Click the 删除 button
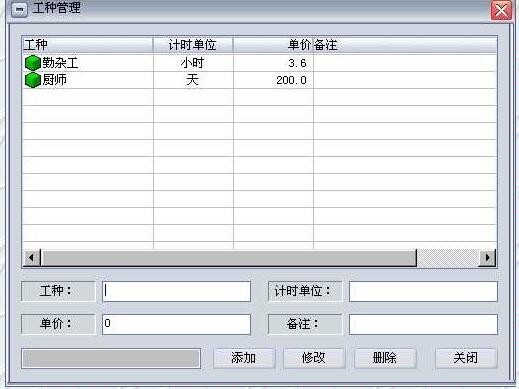Screen dimensions: 519x389 (385, 358)
